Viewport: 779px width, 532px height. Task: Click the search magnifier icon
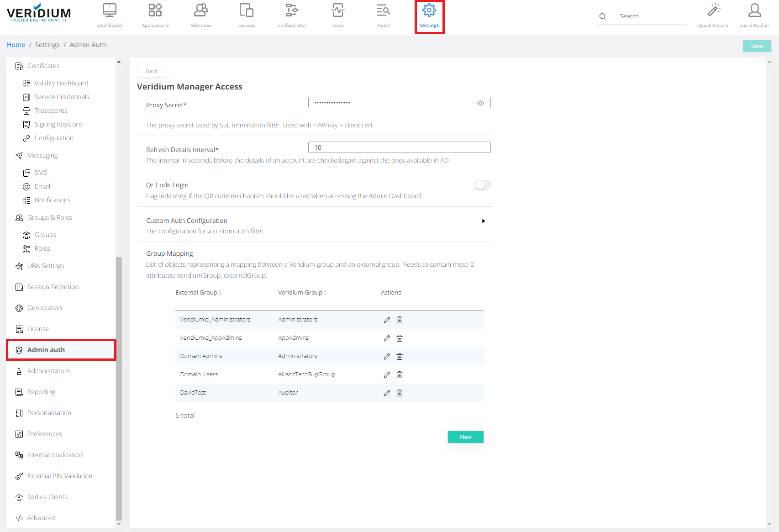click(x=602, y=16)
